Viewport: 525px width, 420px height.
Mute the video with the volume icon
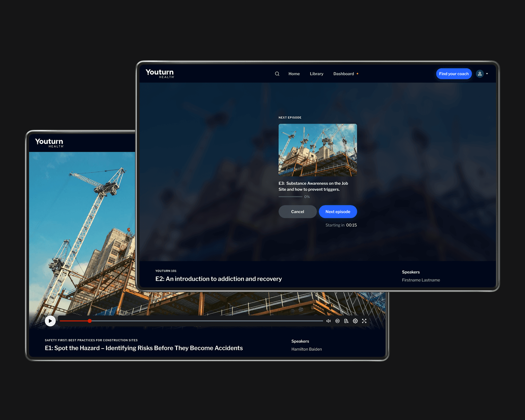[328, 321]
